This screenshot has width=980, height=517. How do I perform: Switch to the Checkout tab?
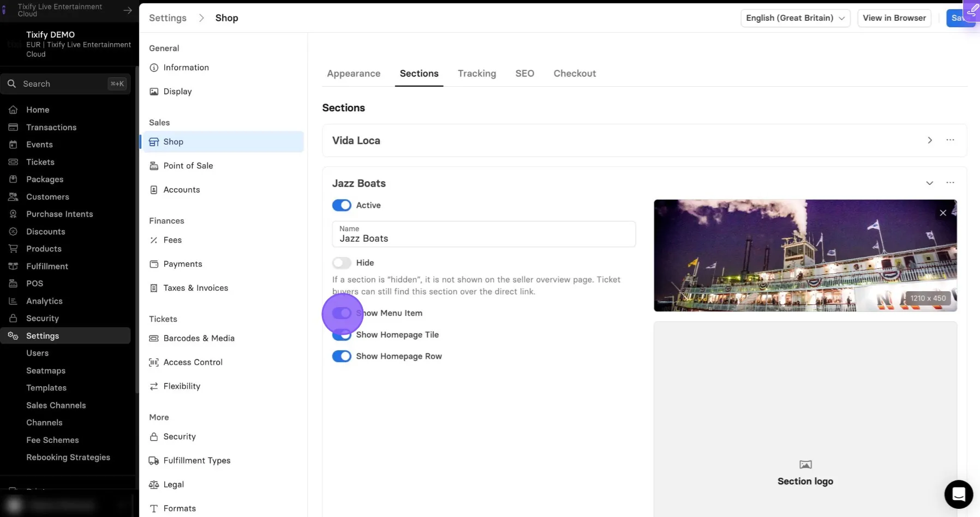point(575,74)
